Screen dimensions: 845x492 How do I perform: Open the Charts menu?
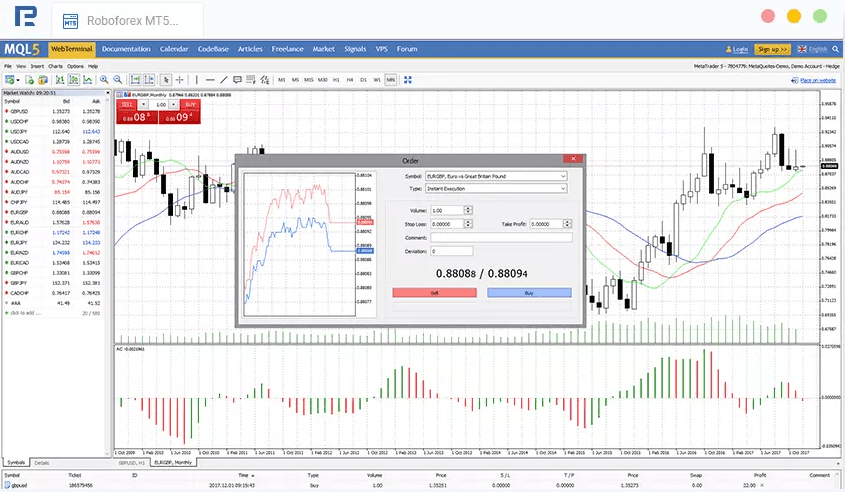(56, 66)
